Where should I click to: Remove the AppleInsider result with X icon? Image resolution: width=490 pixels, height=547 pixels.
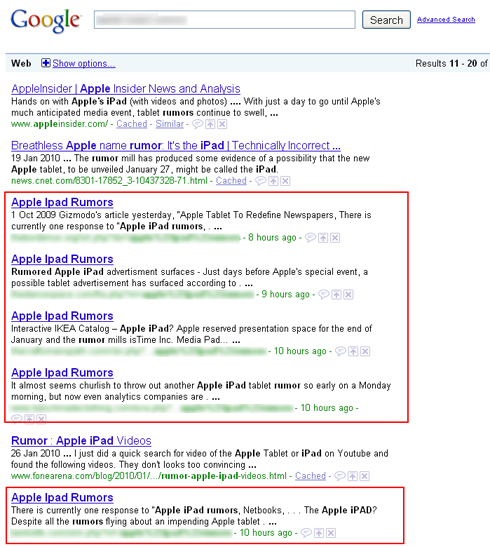point(222,124)
